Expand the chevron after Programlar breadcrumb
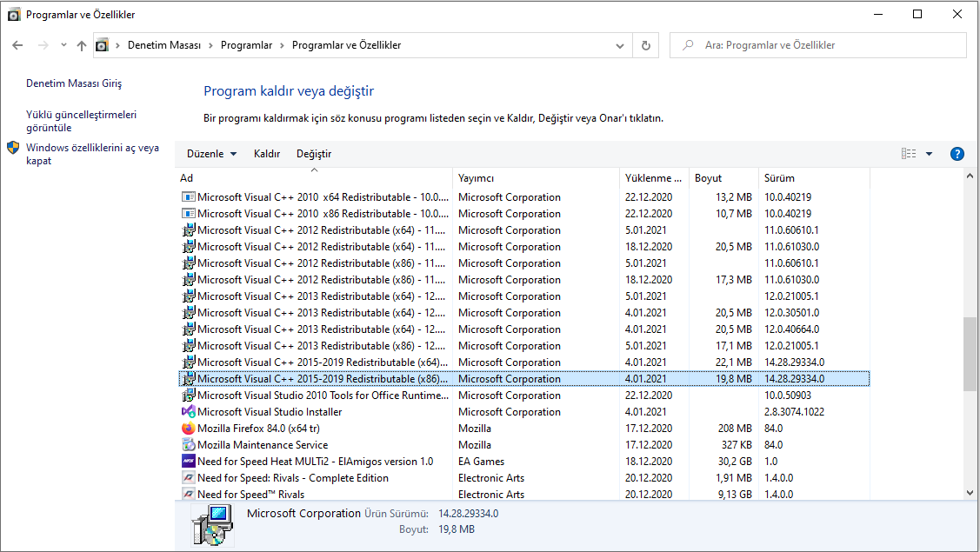Viewport: 980px width, 552px height. (282, 45)
